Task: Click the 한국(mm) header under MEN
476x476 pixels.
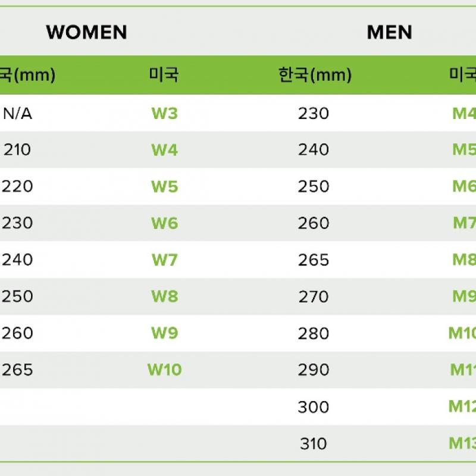Action: coord(315,75)
